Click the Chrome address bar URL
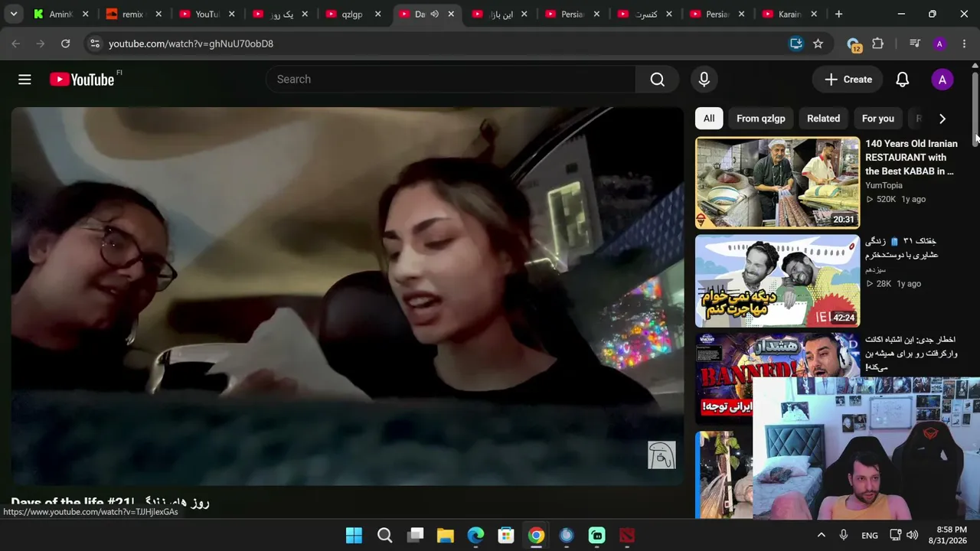The width and height of the screenshot is (980, 551). pos(191,44)
